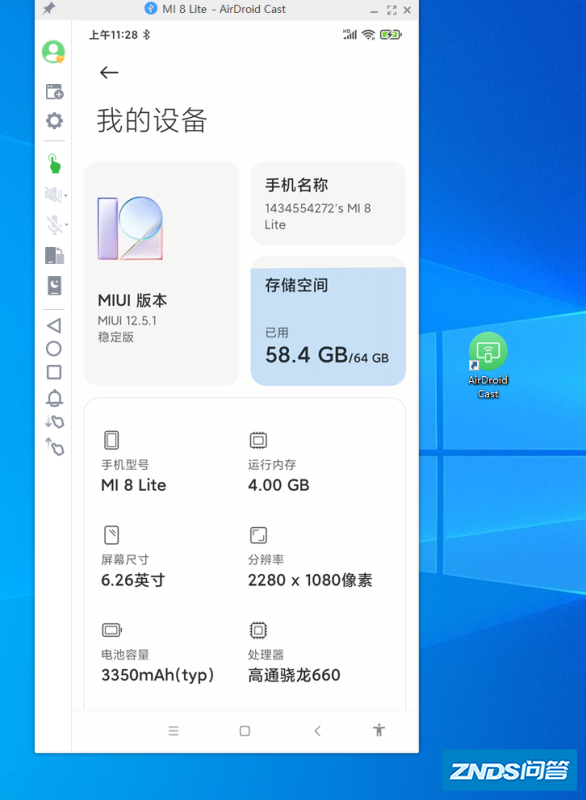The image size is (586, 800).
Task: Expand the speaker options dropdown arrow
Action: point(66,195)
